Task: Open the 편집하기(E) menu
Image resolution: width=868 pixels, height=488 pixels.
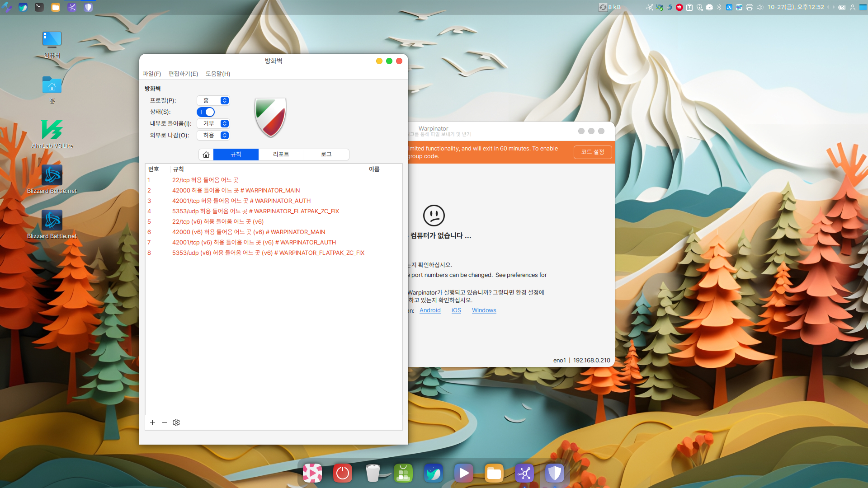Action: coord(183,74)
